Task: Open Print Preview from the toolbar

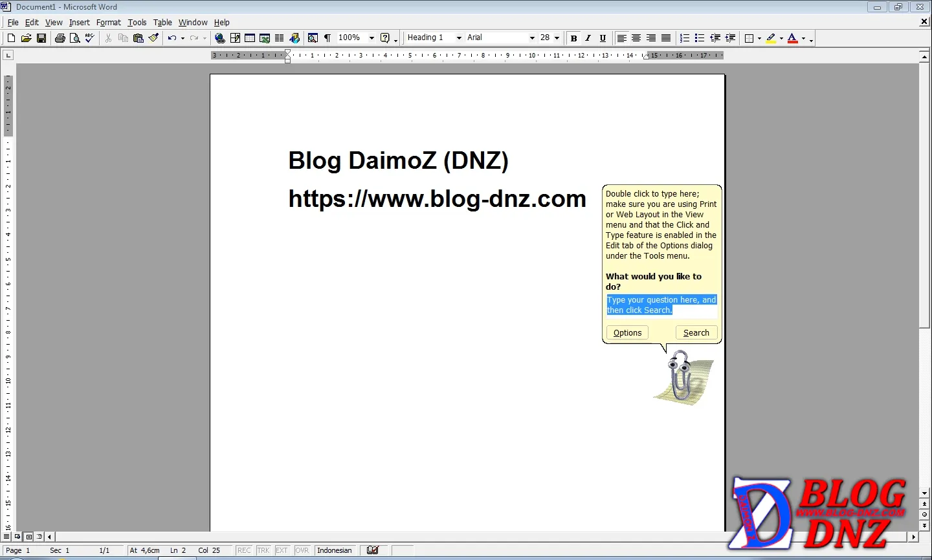Action: point(75,38)
